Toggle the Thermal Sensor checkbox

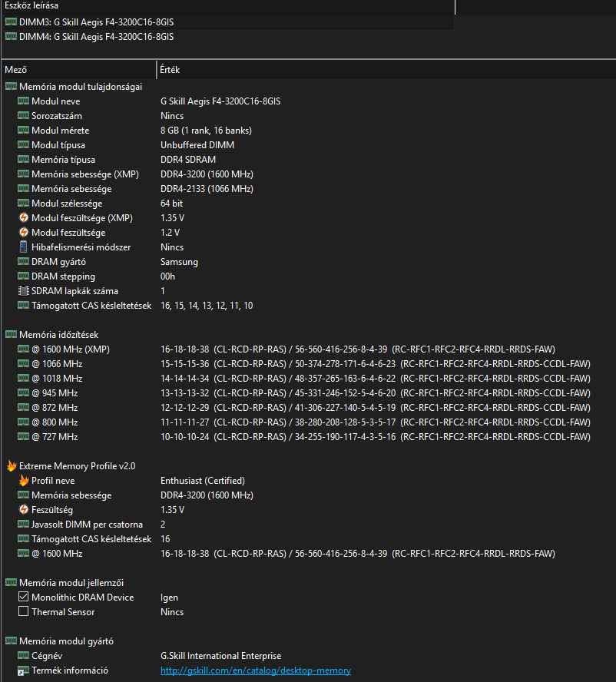(24, 612)
